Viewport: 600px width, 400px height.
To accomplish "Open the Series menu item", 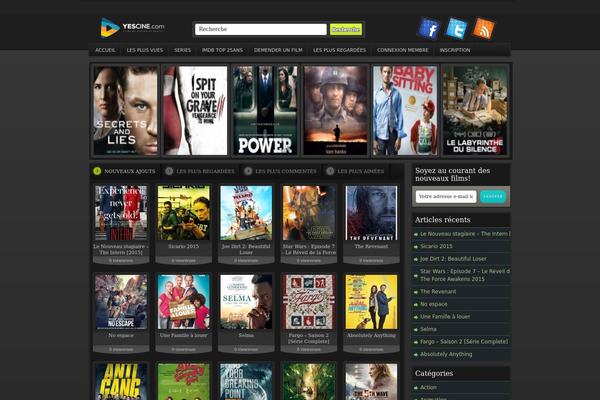I will pos(183,50).
